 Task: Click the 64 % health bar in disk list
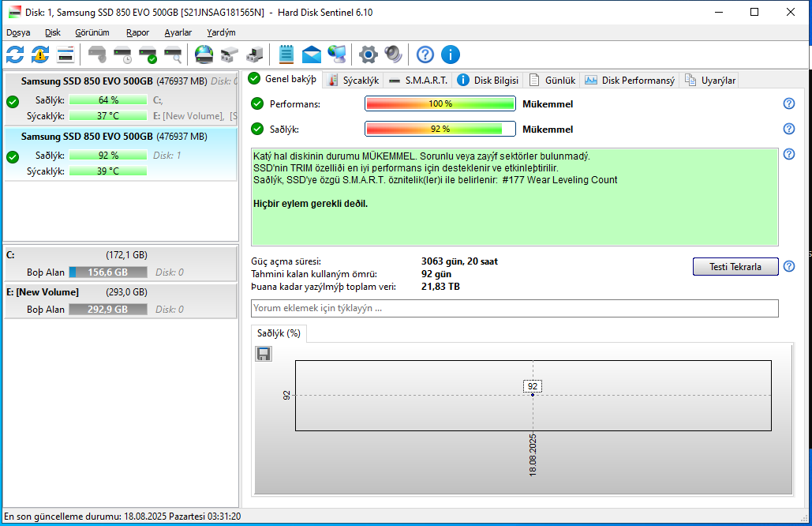(107, 100)
